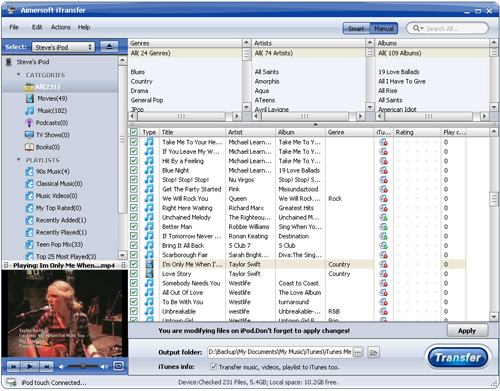The width and height of the screenshot is (500, 391).
Task: Toggle the select-all checkbox in header
Action: click(x=134, y=132)
